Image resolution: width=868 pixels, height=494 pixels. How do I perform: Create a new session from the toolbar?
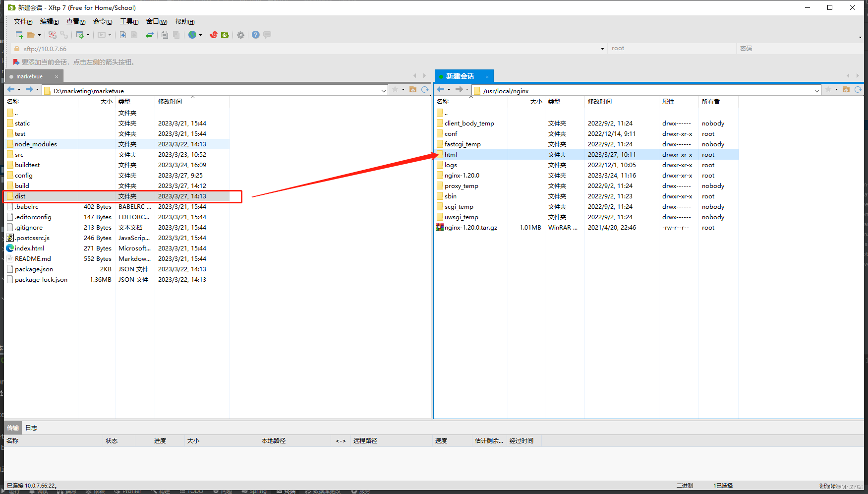pos(19,35)
